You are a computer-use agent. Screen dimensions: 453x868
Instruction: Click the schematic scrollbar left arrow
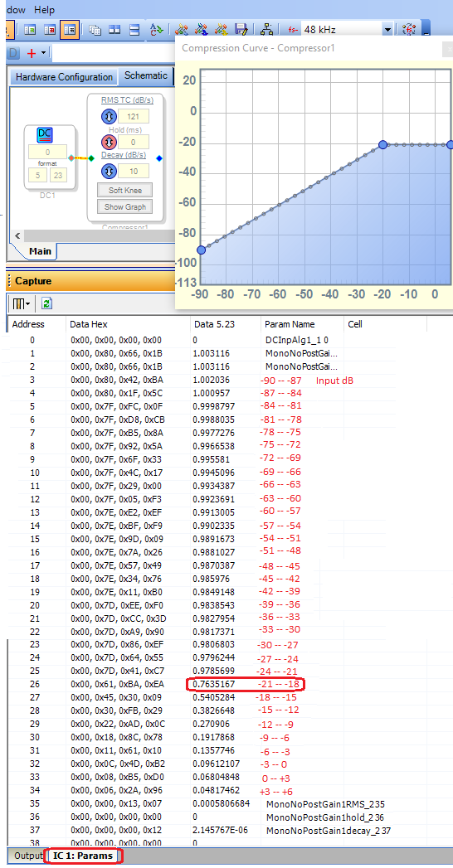(17, 235)
